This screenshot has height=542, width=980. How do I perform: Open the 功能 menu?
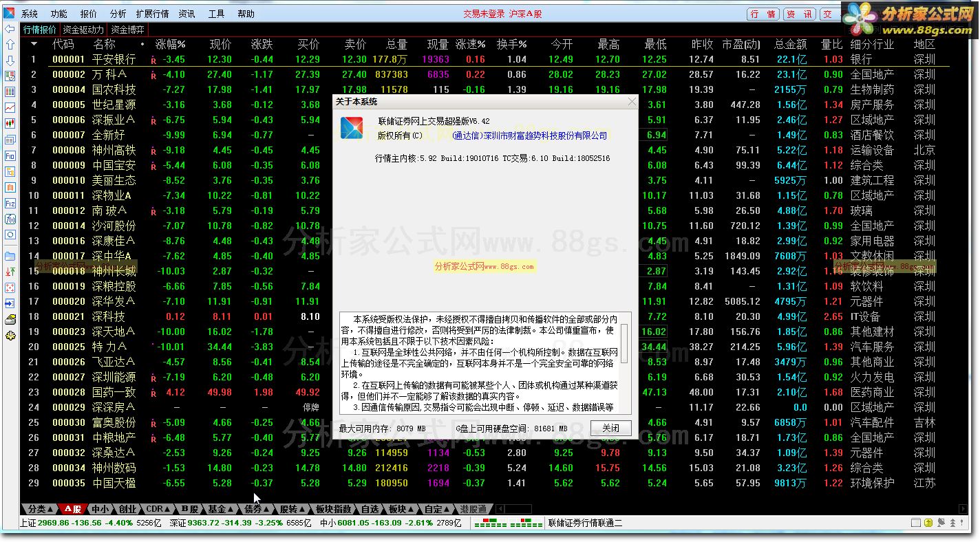59,14
